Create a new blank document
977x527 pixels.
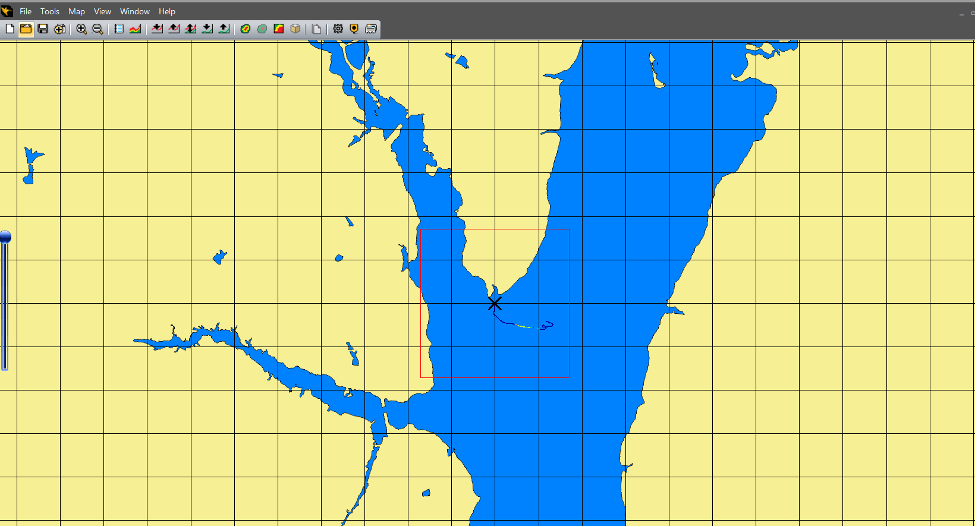click(10, 29)
